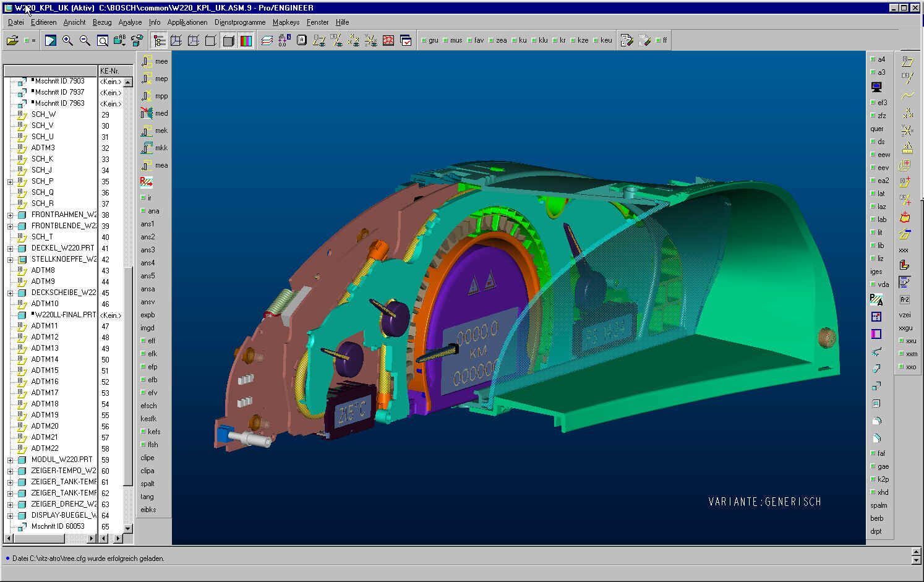Toggle datum points display icon
The width and height of the screenshot is (924, 582).
[354, 41]
